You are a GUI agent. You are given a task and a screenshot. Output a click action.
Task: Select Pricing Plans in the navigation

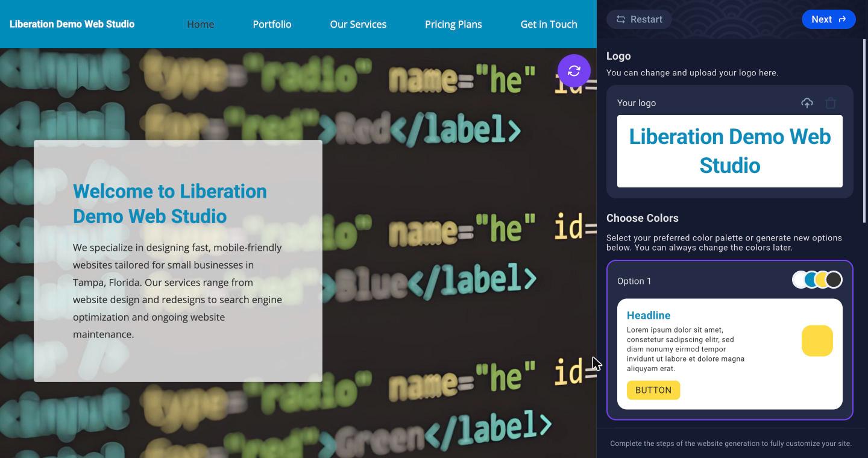[453, 24]
